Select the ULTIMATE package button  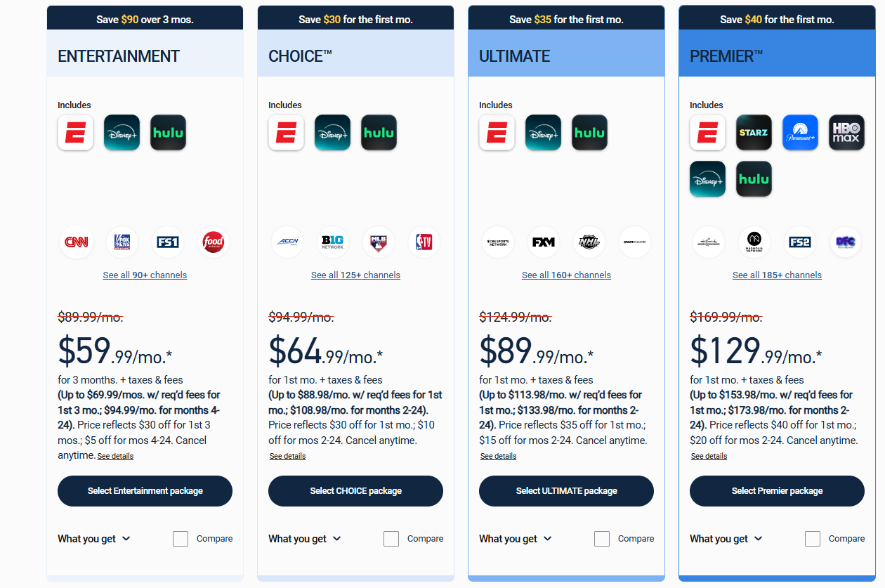click(x=566, y=491)
